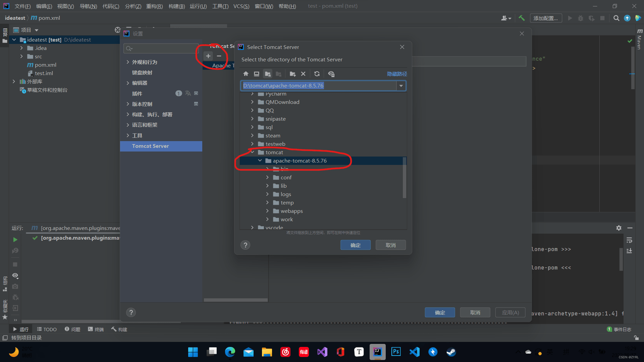The image size is (644, 362).
Task: Click the Home directory icon in file chooser
Action: (x=246, y=74)
